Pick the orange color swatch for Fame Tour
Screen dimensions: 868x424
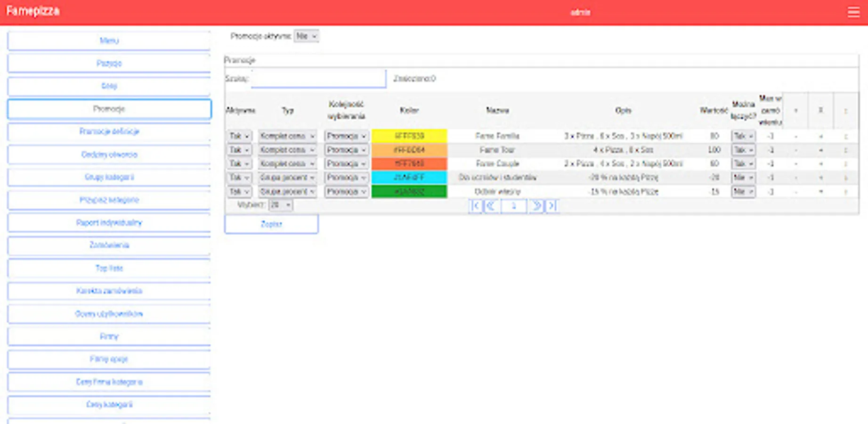(409, 150)
